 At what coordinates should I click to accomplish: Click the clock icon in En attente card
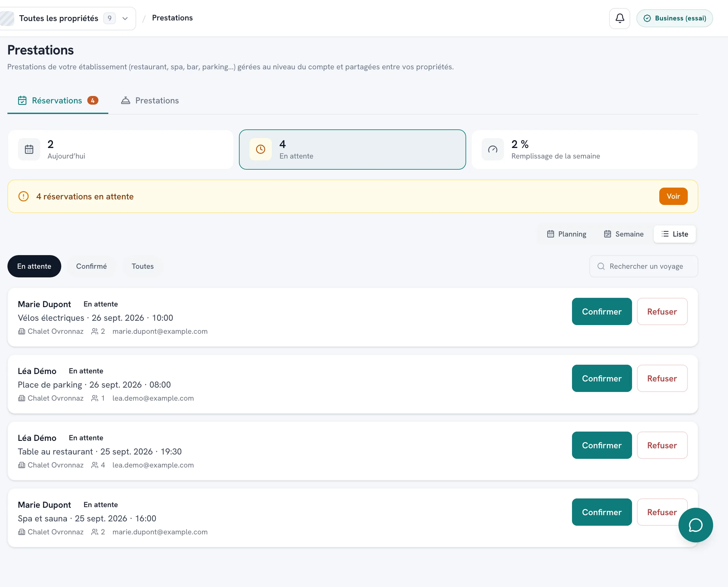[260, 149]
